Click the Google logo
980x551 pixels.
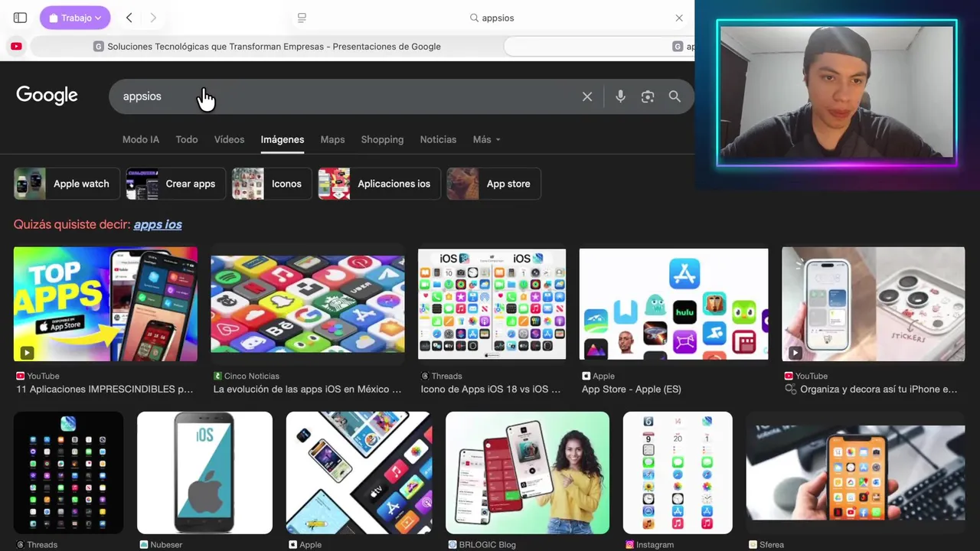47,96
